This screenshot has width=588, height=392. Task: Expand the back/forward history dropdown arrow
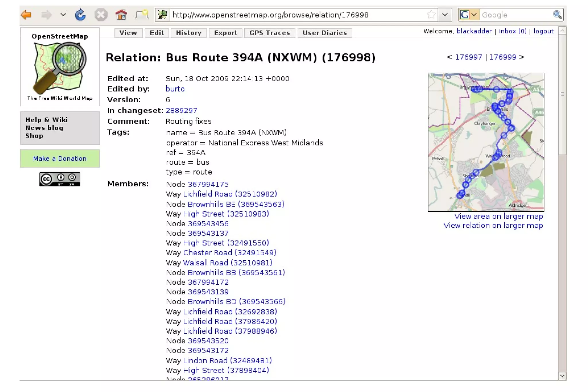(63, 15)
